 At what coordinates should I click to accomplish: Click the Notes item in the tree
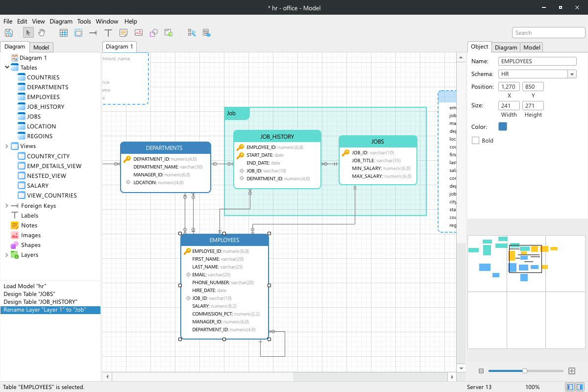click(29, 225)
